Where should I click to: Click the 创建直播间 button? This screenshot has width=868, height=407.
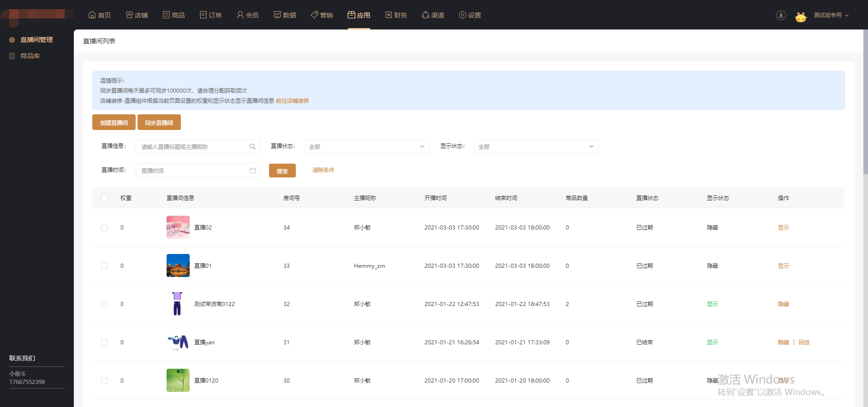point(114,123)
